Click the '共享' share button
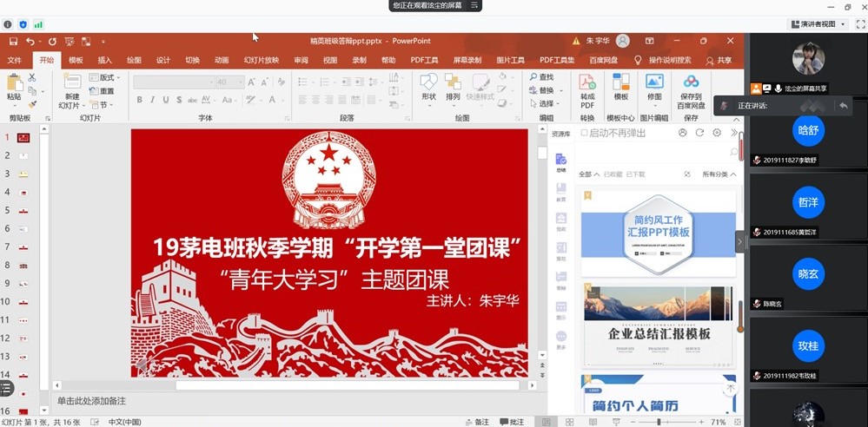This screenshot has height=427, width=868. 719,61
